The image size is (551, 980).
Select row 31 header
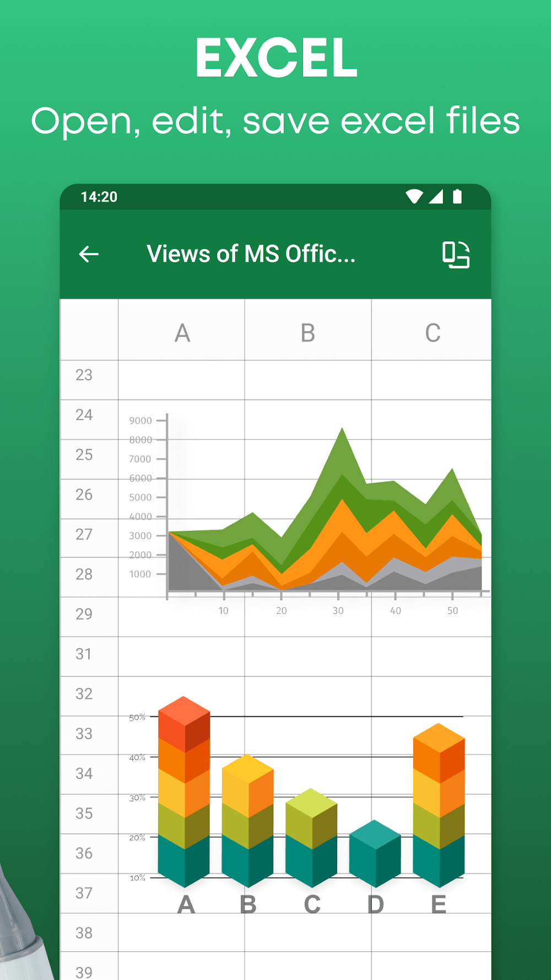coord(84,654)
